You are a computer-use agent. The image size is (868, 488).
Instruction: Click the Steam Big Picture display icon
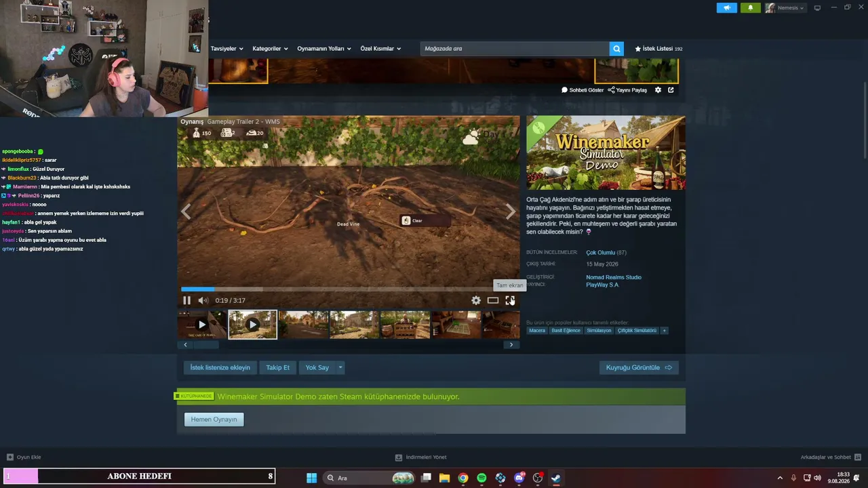[x=817, y=8]
